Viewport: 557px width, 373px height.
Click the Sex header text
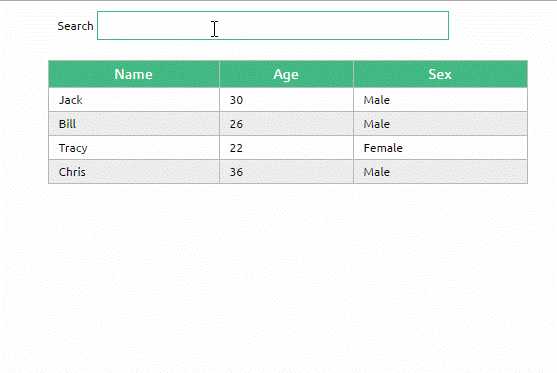click(440, 74)
